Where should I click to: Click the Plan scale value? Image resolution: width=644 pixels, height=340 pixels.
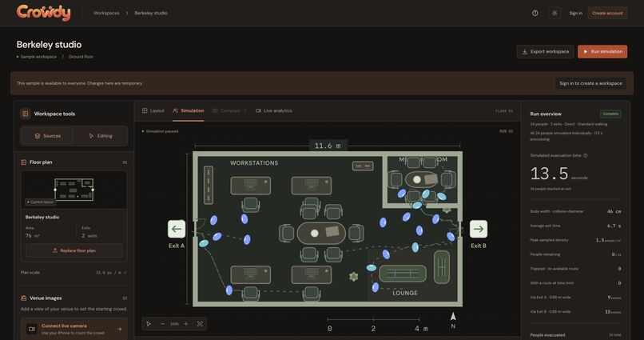click(x=109, y=273)
